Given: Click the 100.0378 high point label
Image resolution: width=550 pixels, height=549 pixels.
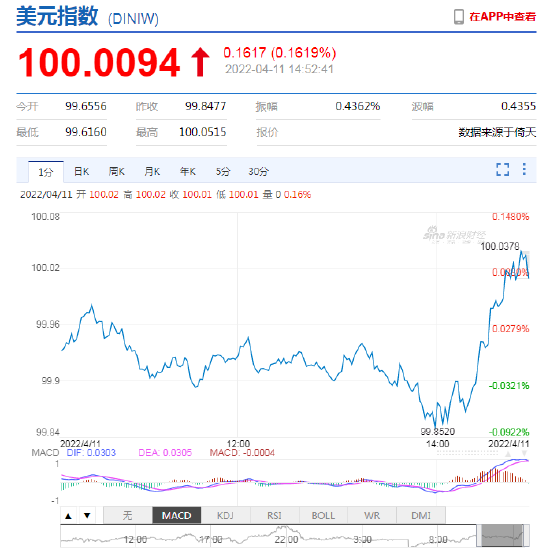Looking at the screenshot, I should point(499,246).
